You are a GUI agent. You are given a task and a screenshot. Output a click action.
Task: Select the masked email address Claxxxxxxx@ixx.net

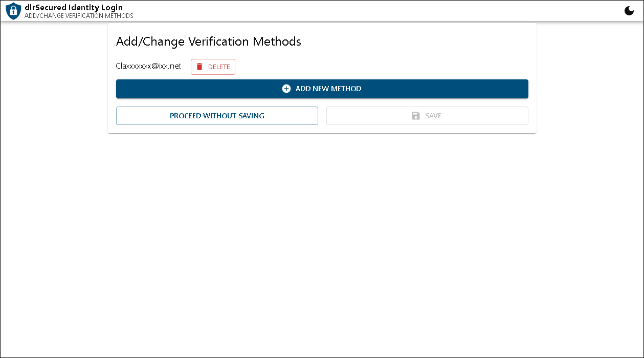point(148,66)
